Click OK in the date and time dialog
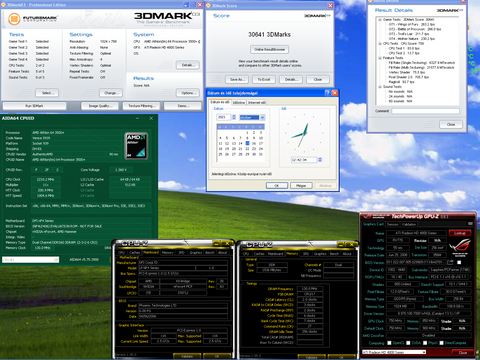This screenshot has height=360, width=480. tap(277, 186)
